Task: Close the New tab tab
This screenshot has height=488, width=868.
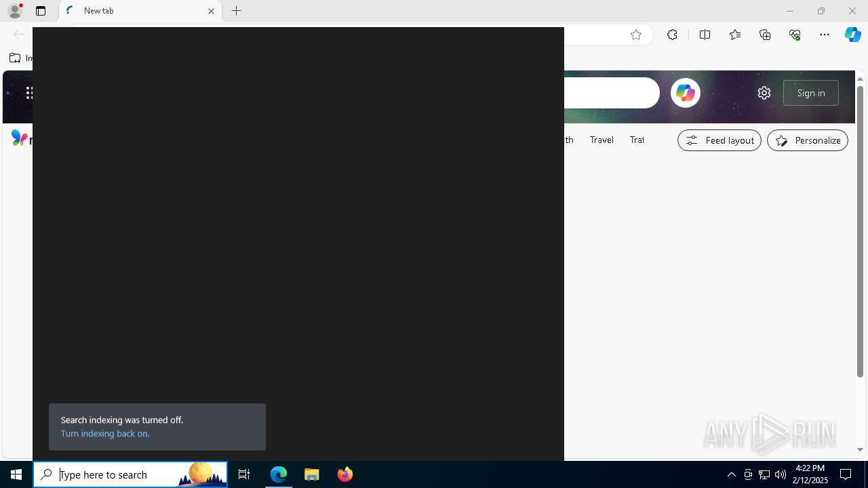Action: tap(211, 11)
